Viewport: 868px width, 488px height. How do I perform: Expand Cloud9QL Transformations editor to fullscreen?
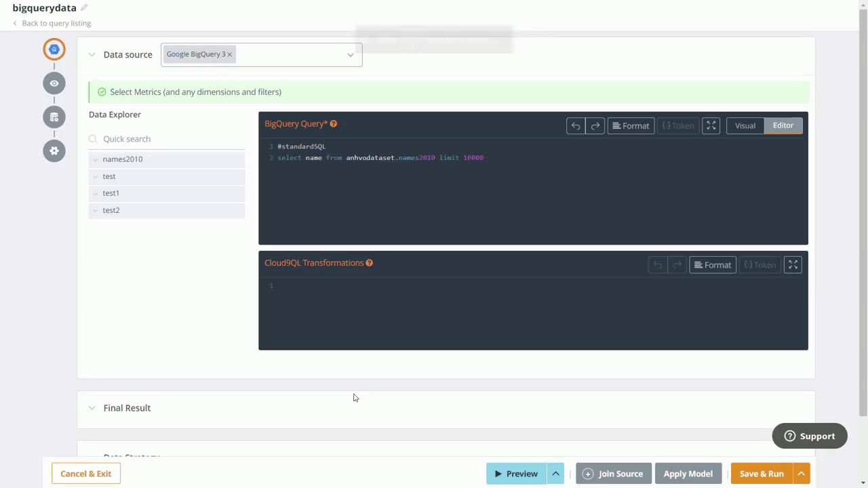pos(793,264)
